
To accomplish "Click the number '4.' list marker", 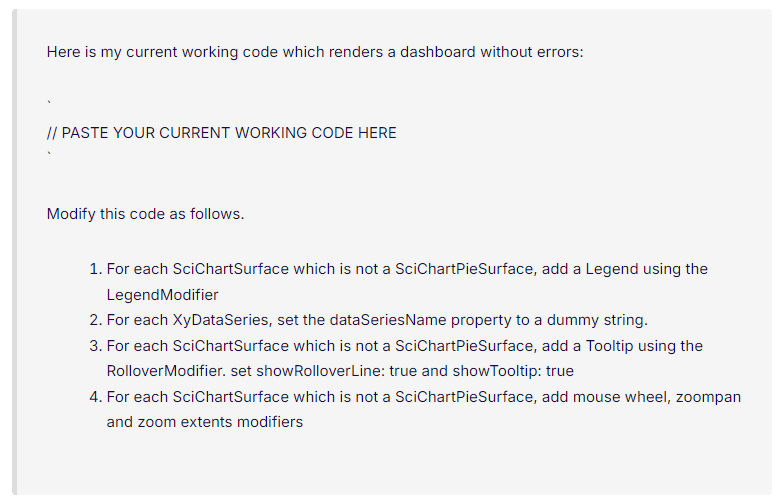I will 96,397.
